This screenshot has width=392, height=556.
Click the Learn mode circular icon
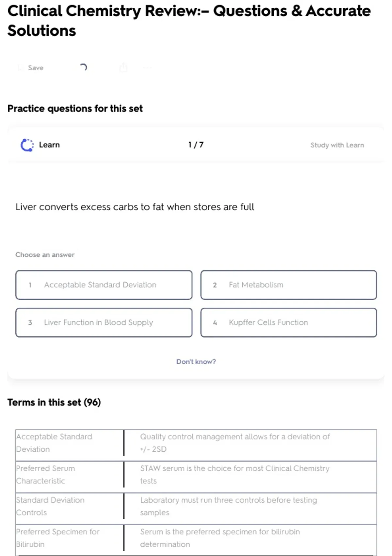tap(27, 145)
